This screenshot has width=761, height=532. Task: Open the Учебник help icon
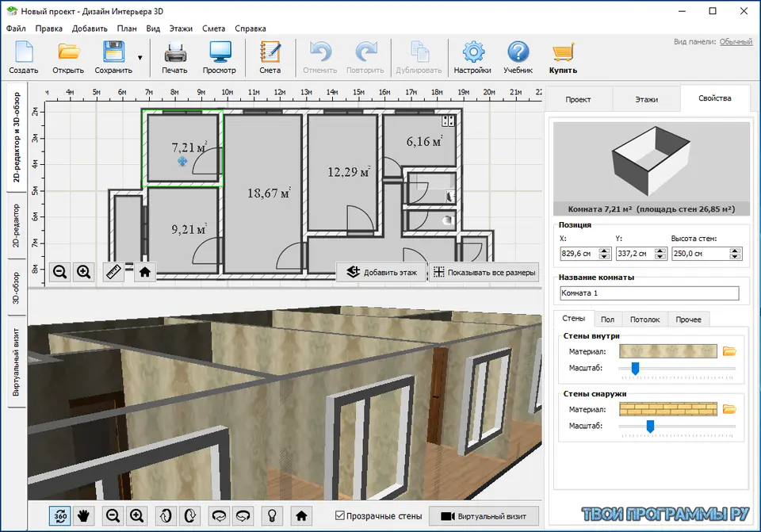(518, 57)
